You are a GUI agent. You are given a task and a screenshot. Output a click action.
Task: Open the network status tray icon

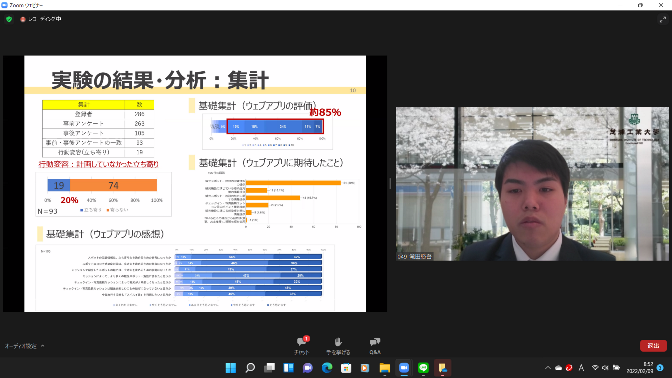(x=595, y=368)
